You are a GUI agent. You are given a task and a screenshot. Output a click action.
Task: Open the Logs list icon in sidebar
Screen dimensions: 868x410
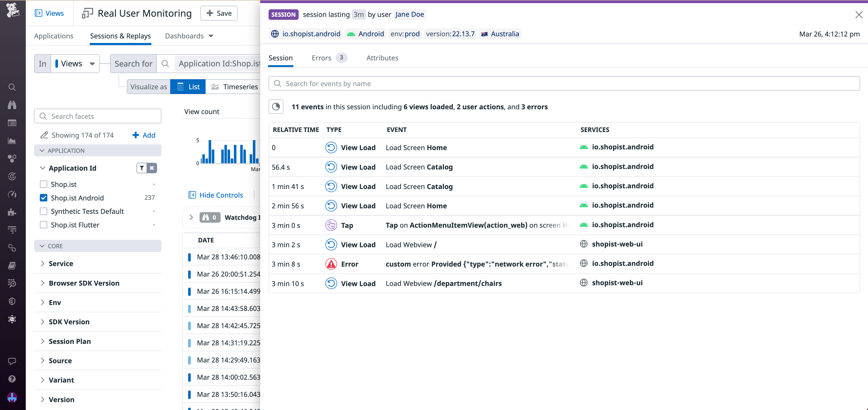pyautogui.click(x=12, y=123)
